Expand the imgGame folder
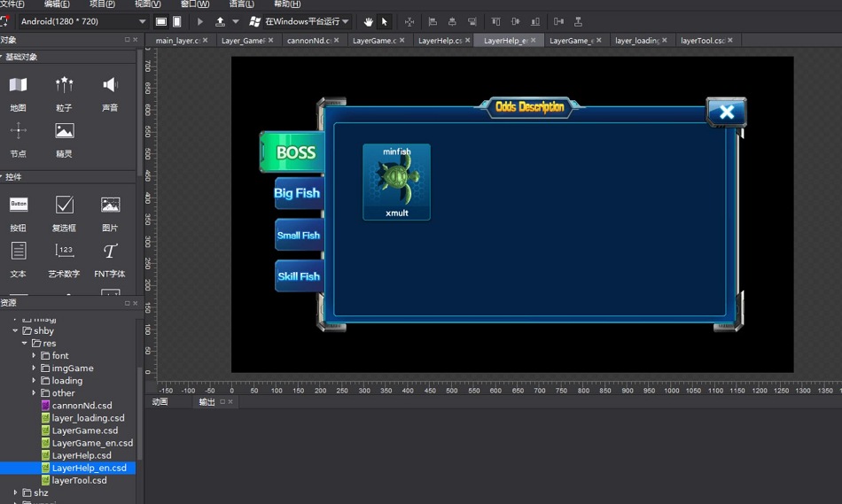This screenshot has height=504, width=842. (x=34, y=368)
